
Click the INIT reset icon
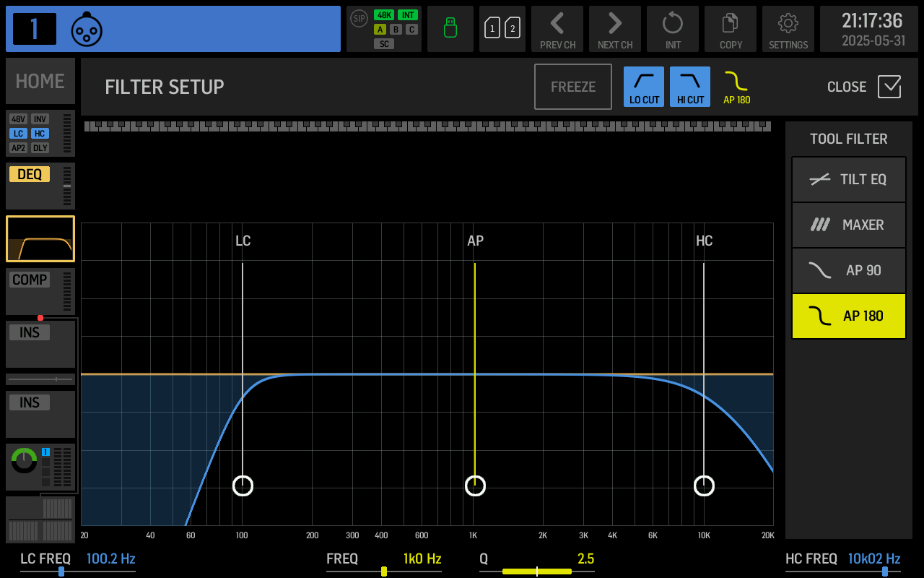[x=673, y=29]
